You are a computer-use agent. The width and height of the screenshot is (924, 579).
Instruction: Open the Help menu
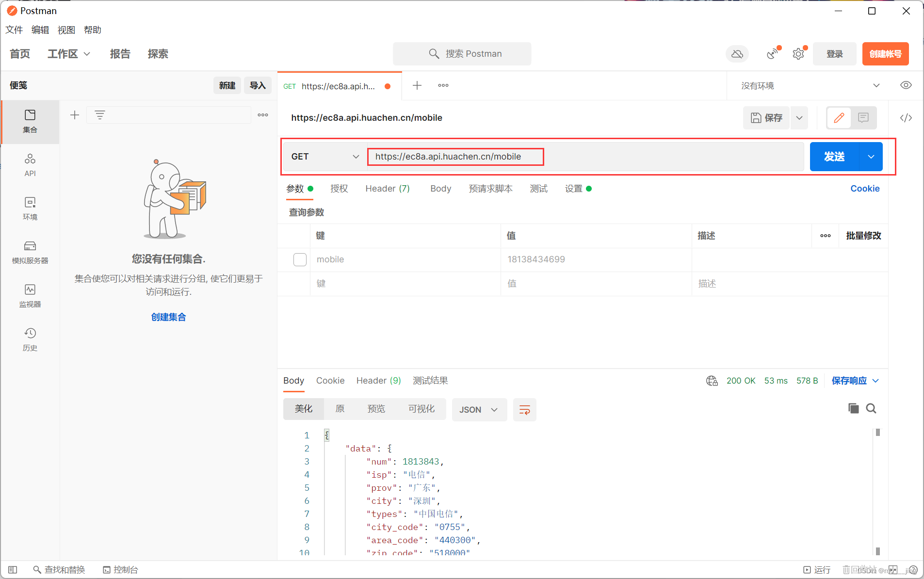point(93,30)
